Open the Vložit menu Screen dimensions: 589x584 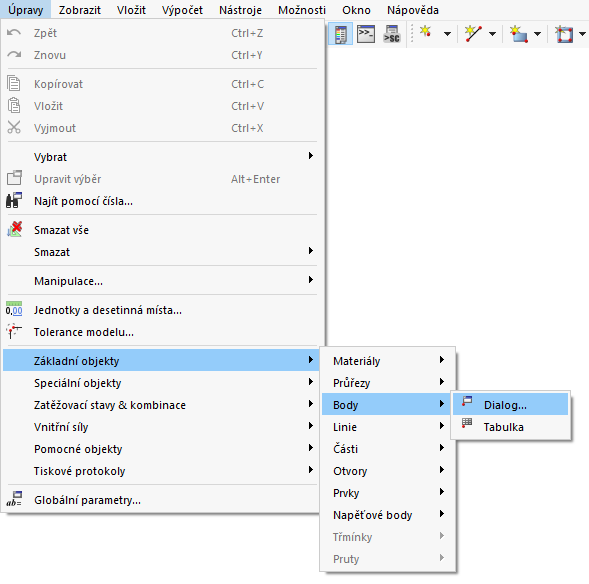(x=131, y=10)
